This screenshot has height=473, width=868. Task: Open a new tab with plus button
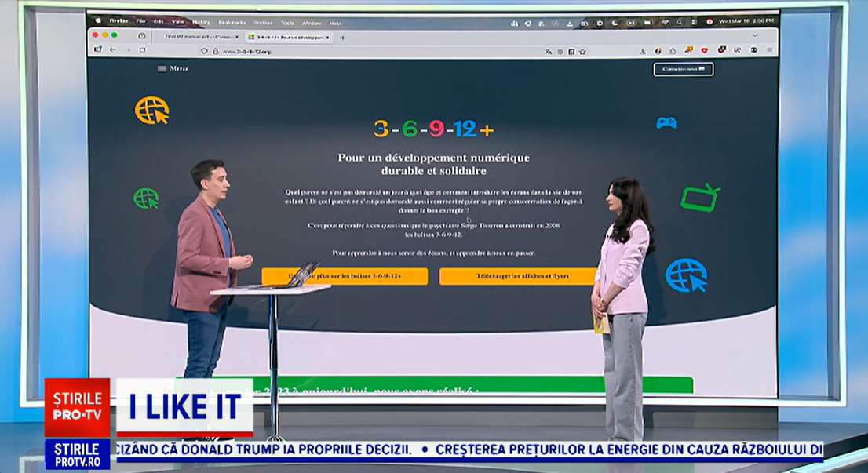[x=342, y=37]
